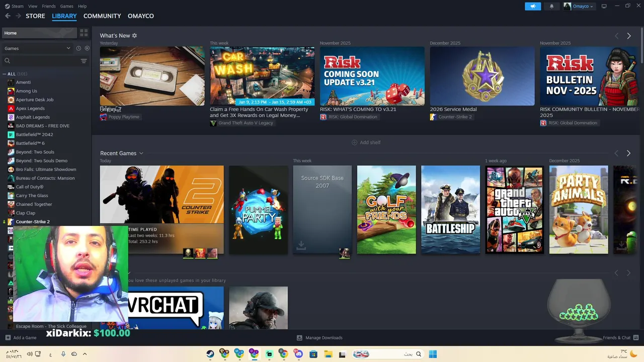Open Golf With Your Friends tile
The height and width of the screenshot is (362, 644).
pos(386,210)
